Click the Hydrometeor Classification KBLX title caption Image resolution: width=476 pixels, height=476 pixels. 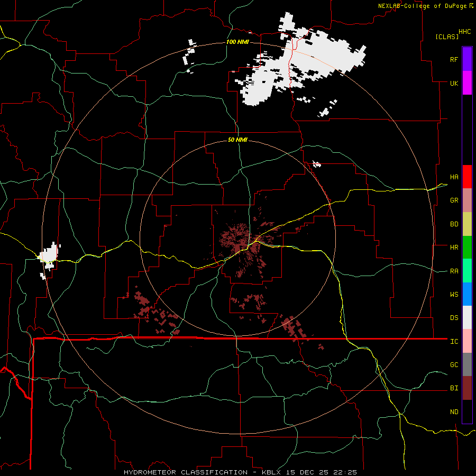click(x=241, y=472)
